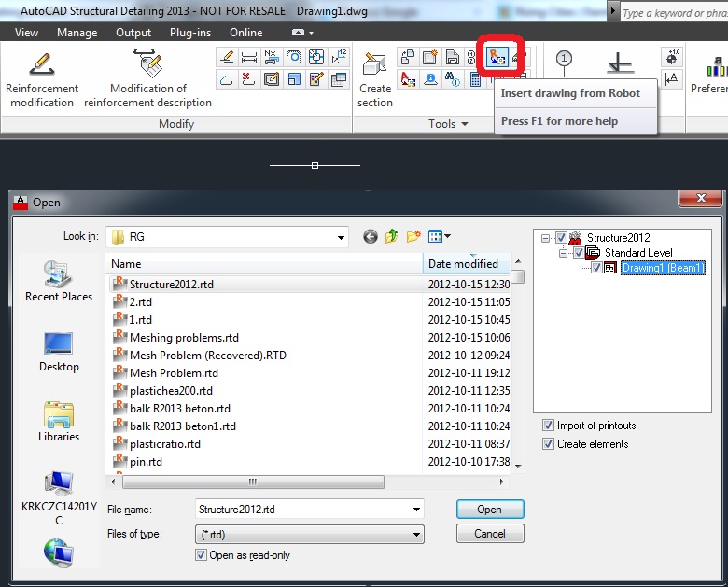The image size is (728, 587).
Task: Click the Cancel button
Action: 490,534
